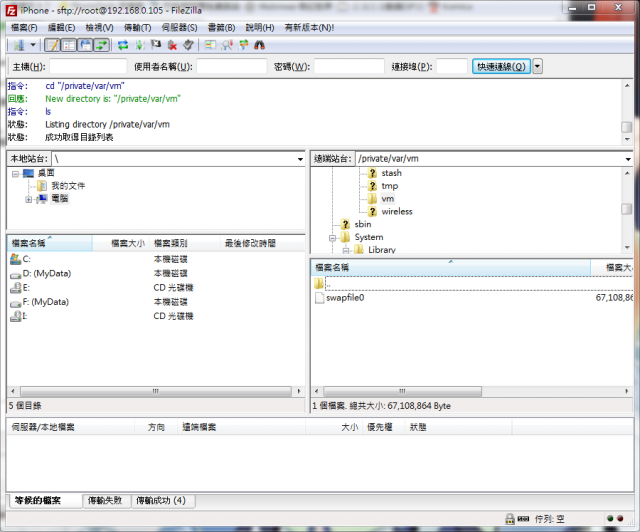Switch to 傳輸成功 (4) tab
The image size is (640, 532).
[x=161, y=500]
